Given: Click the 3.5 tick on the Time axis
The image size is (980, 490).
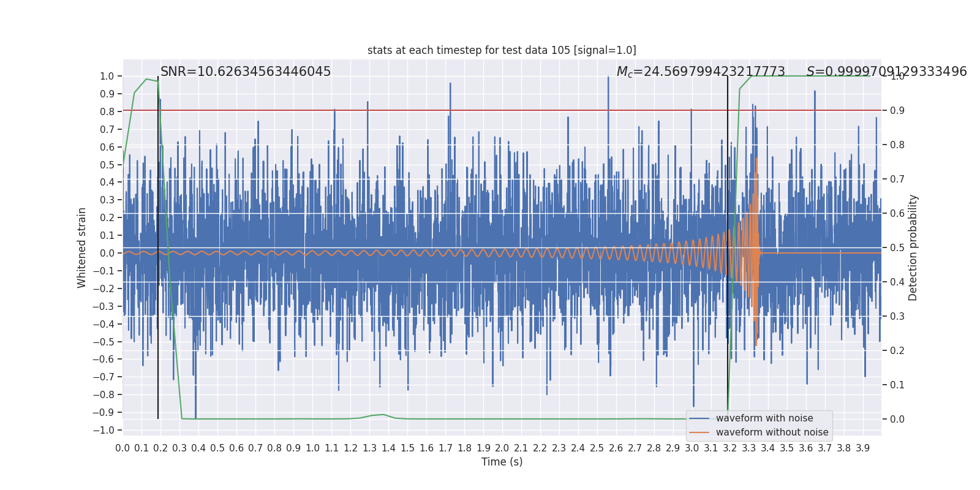Looking at the screenshot, I should point(787,448).
